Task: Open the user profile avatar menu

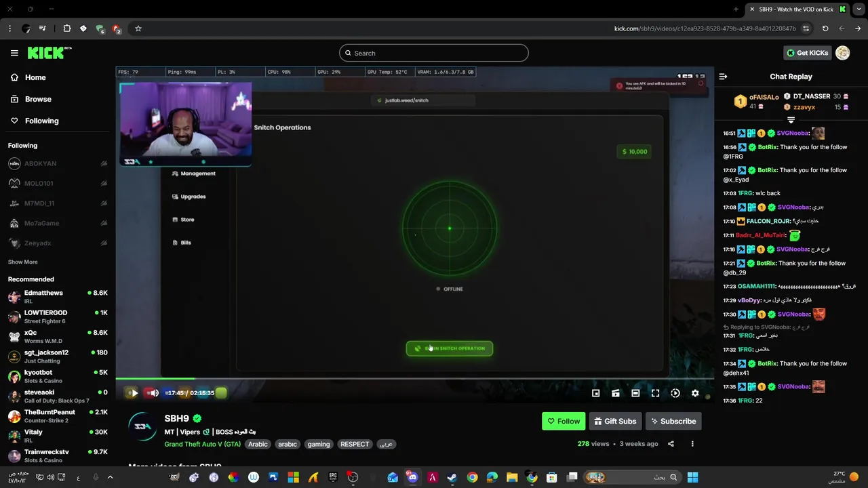Action: tap(843, 53)
